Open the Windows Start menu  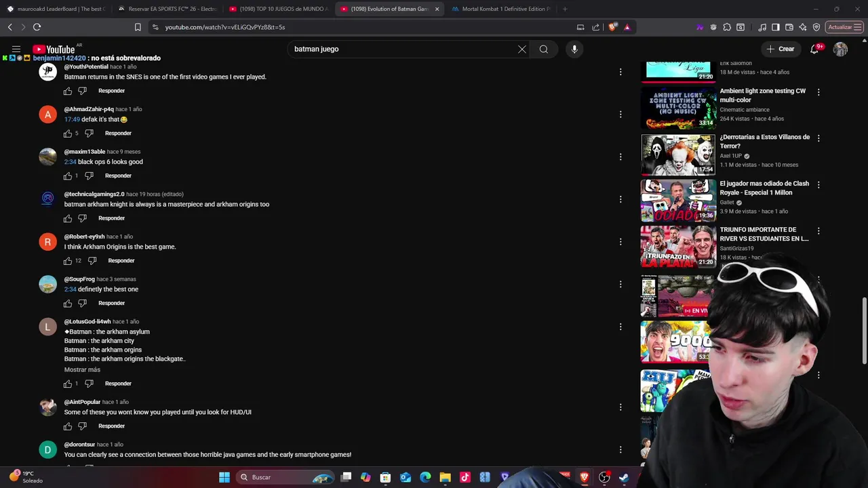(224, 477)
